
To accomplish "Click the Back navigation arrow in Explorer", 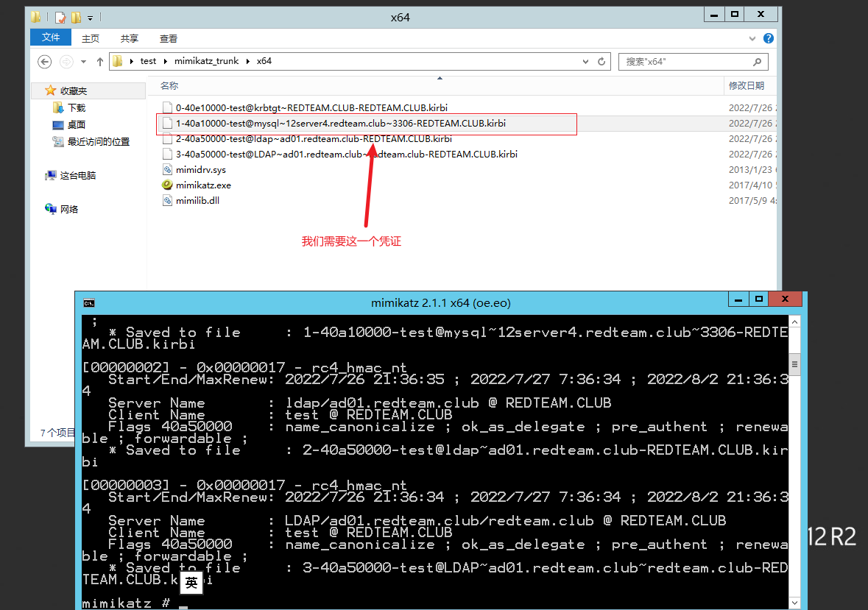I will [45, 61].
